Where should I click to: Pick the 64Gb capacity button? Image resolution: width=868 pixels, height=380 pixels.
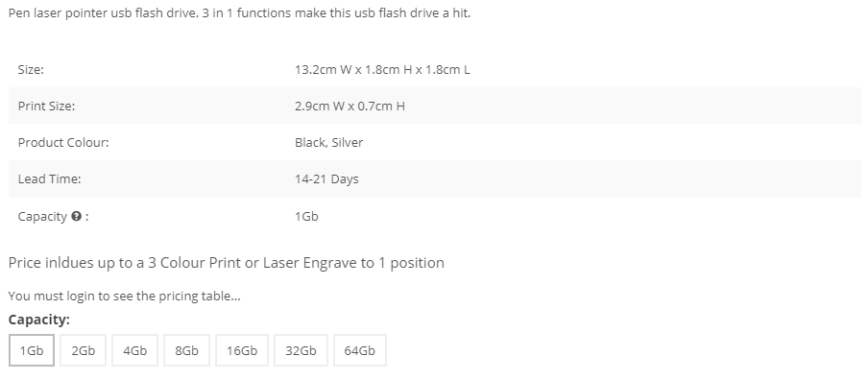pos(360,350)
